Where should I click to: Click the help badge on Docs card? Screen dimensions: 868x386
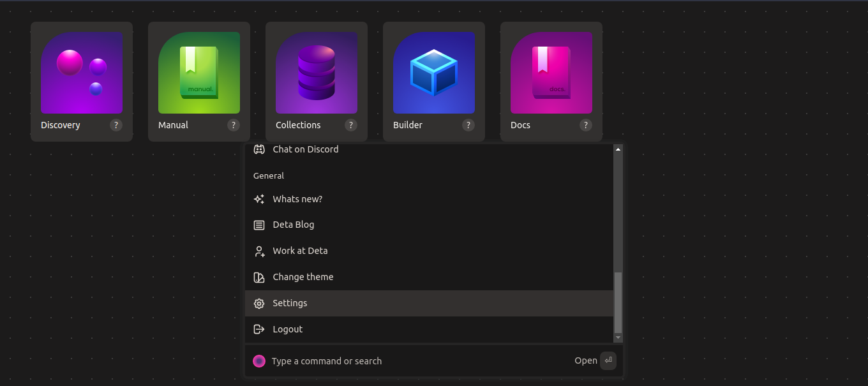coord(585,125)
